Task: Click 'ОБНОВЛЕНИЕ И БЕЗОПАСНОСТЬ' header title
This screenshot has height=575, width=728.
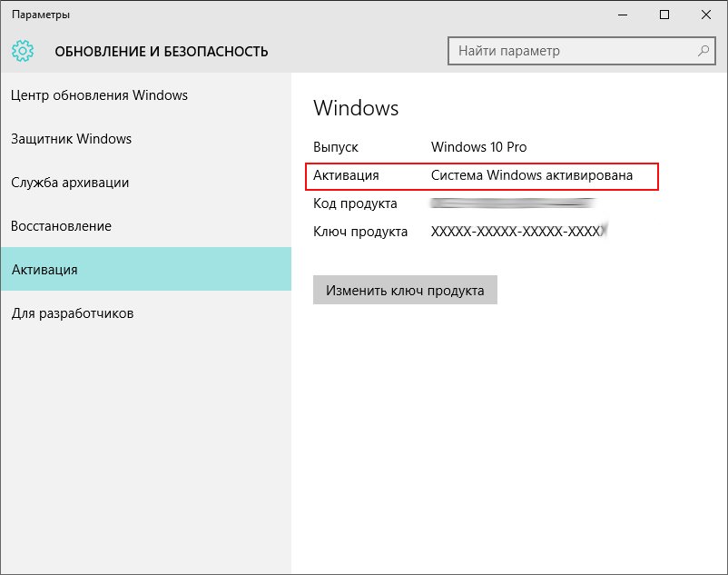Action: point(162,52)
